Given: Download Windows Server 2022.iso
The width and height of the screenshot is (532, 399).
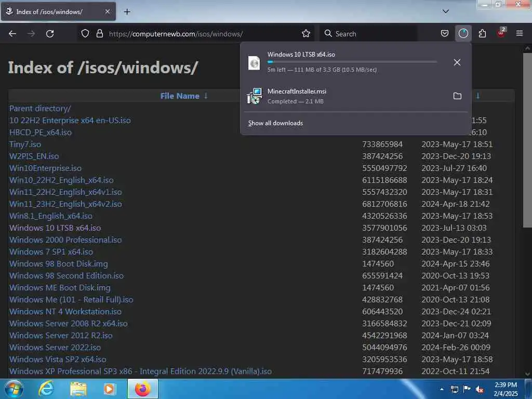Looking at the screenshot, I should point(55,347).
